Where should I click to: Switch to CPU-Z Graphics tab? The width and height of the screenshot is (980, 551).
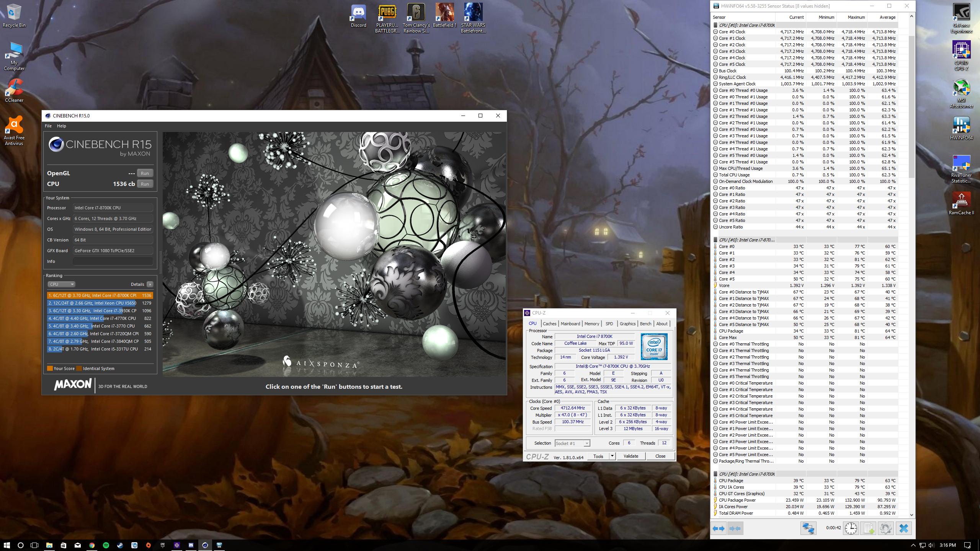point(627,324)
